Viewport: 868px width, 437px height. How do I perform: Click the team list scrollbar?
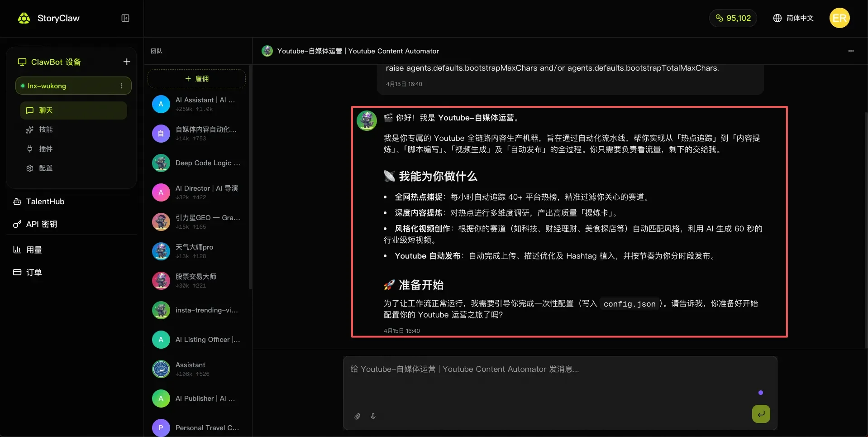[x=250, y=177]
